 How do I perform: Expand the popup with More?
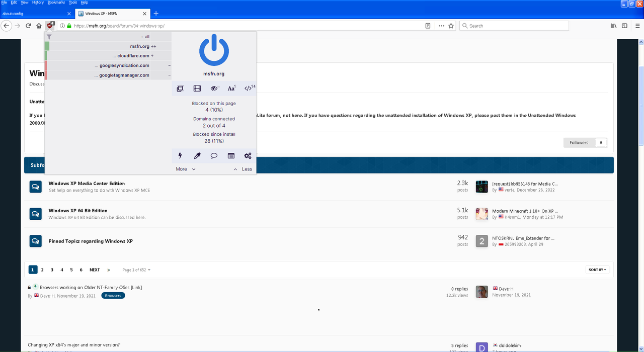(x=186, y=169)
